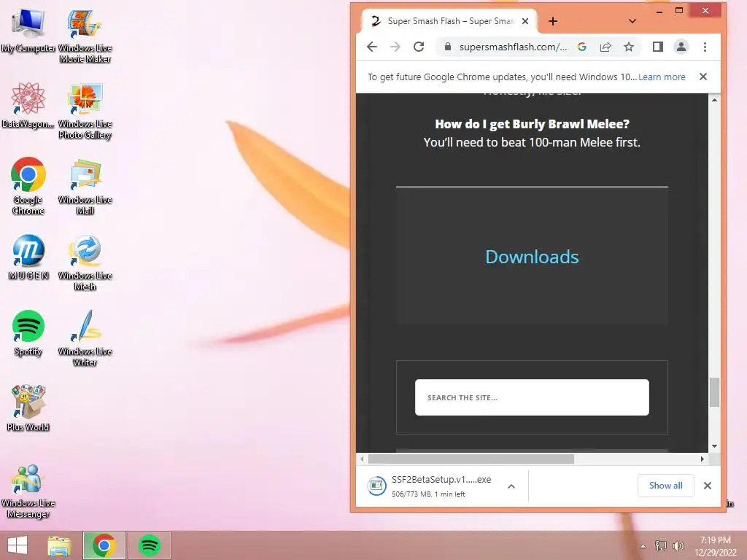The height and width of the screenshot is (560, 747).
Task: Go forward in Chrome
Action: (395, 47)
